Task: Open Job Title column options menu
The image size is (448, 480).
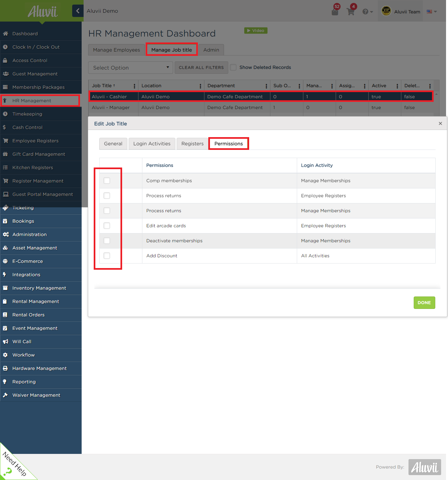Action: (135, 86)
